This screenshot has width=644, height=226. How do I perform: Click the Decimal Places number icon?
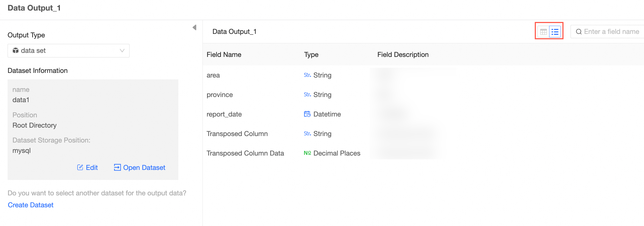point(307,153)
